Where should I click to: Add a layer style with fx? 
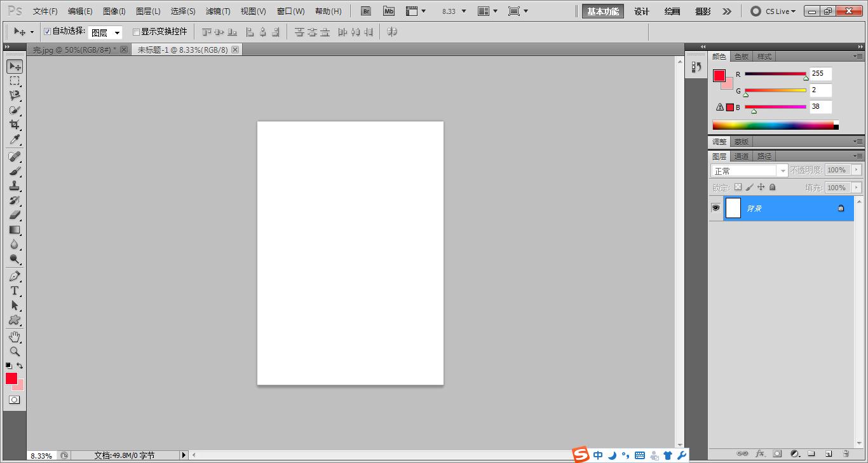click(x=760, y=454)
